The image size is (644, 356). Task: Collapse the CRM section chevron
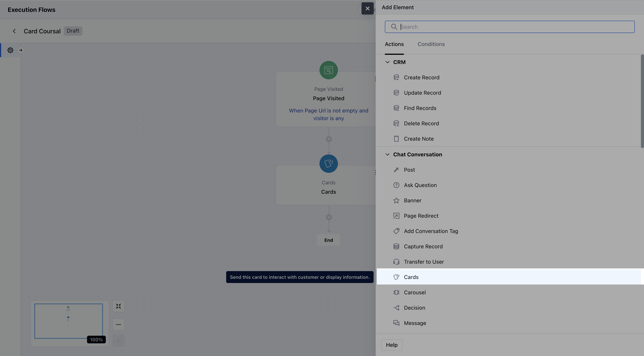click(x=388, y=62)
